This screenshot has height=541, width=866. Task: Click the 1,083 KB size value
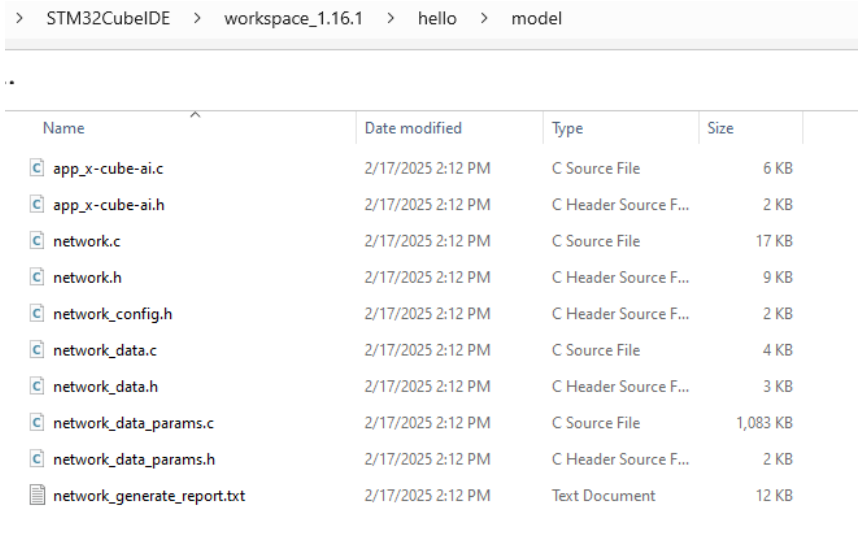click(x=764, y=423)
